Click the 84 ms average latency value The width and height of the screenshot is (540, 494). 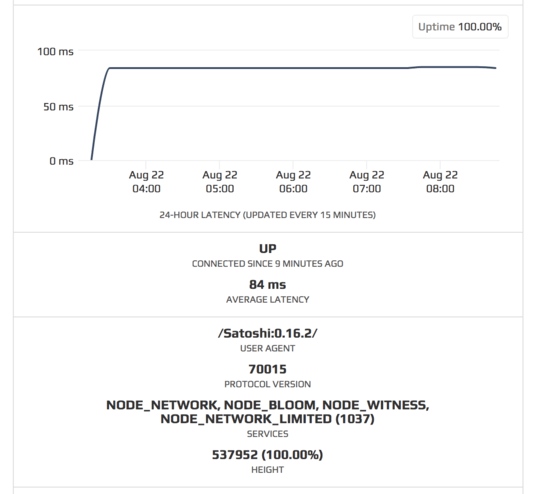pos(268,285)
